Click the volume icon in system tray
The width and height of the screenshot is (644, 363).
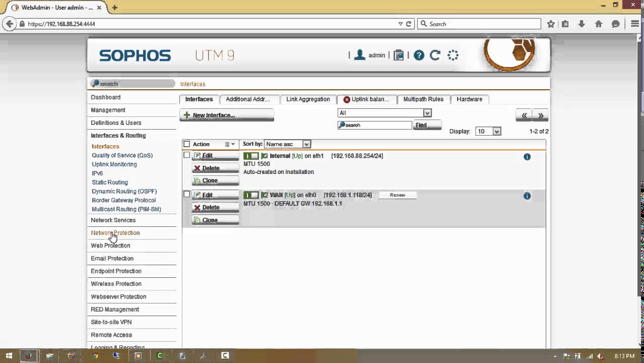tap(601, 356)
